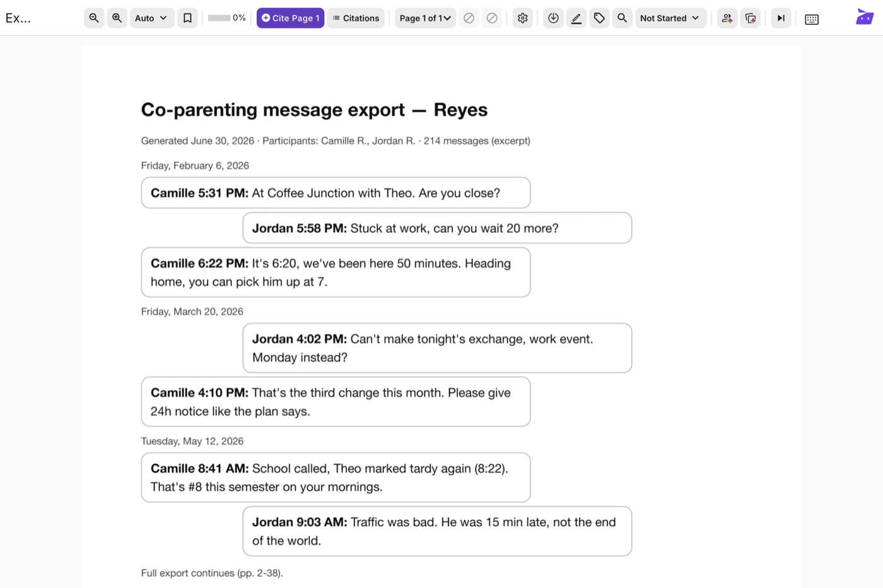Download the document

coord(553,18)
